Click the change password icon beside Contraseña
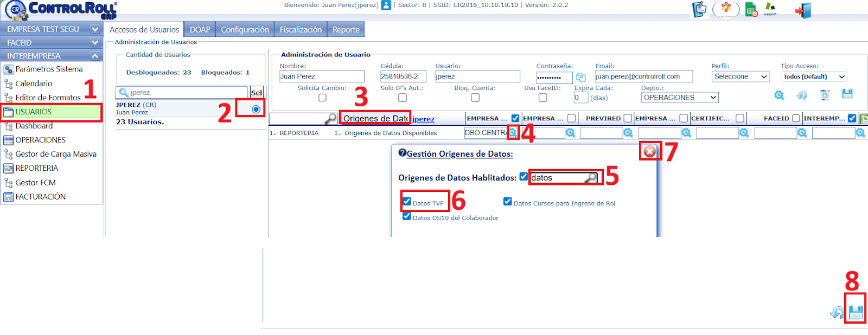 (580, 78)
